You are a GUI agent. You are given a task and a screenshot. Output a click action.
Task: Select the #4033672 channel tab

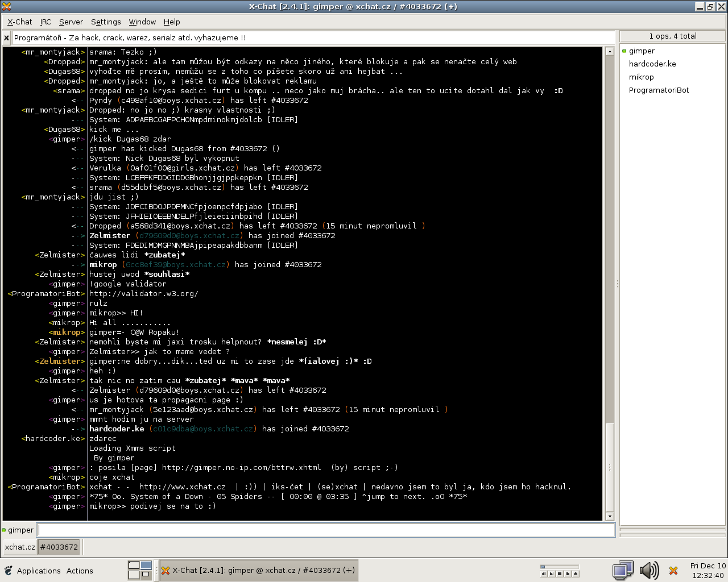[59, 547]
